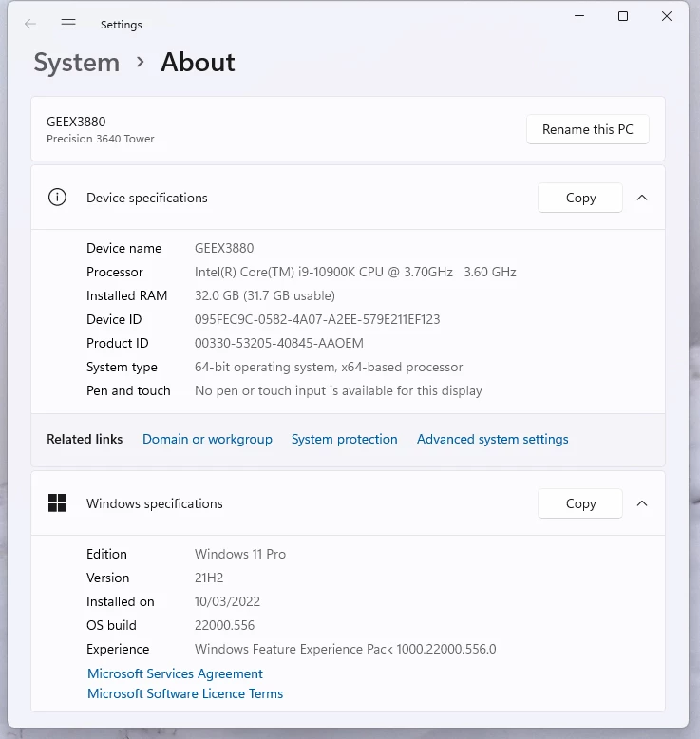Select the Device ID value 095FEC9C-0582-4A07-A2EE-579E211EF123
Screen dimensions: 700x739
(317, 319)
